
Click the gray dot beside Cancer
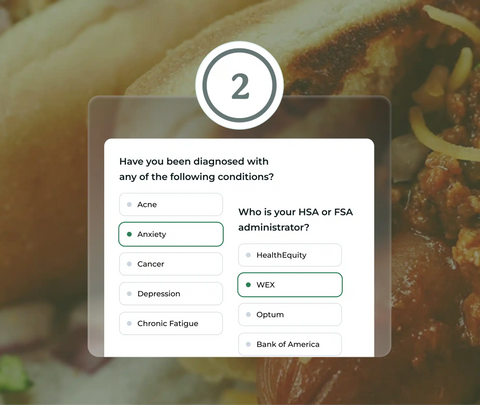(129, 264)
